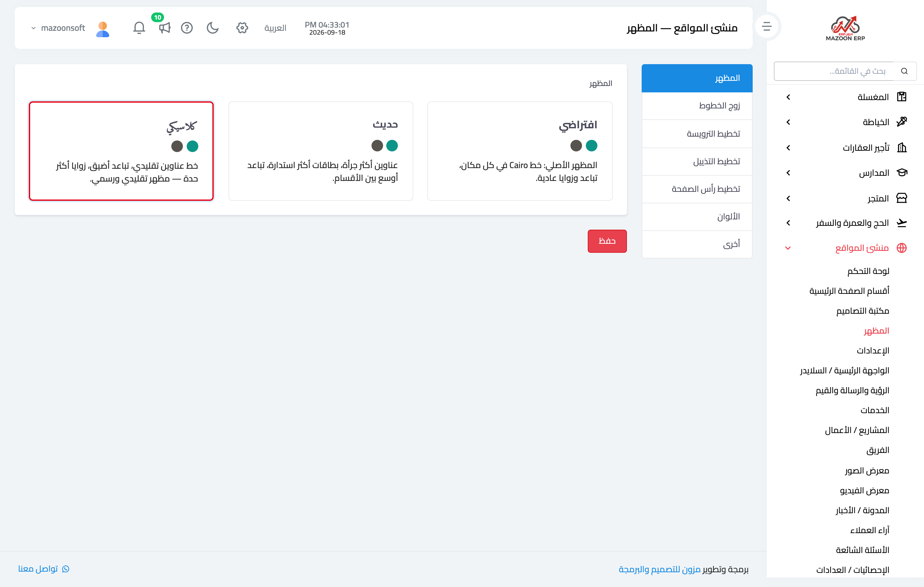Select the المظهر settings tab
The height and width of the screenshot is (587, 924).
coord(697,78)
